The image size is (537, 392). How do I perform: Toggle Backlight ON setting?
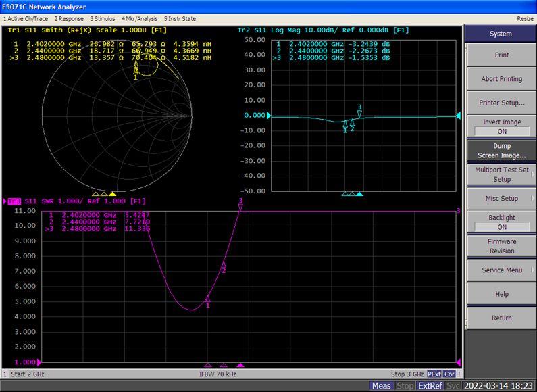point(502,222)
